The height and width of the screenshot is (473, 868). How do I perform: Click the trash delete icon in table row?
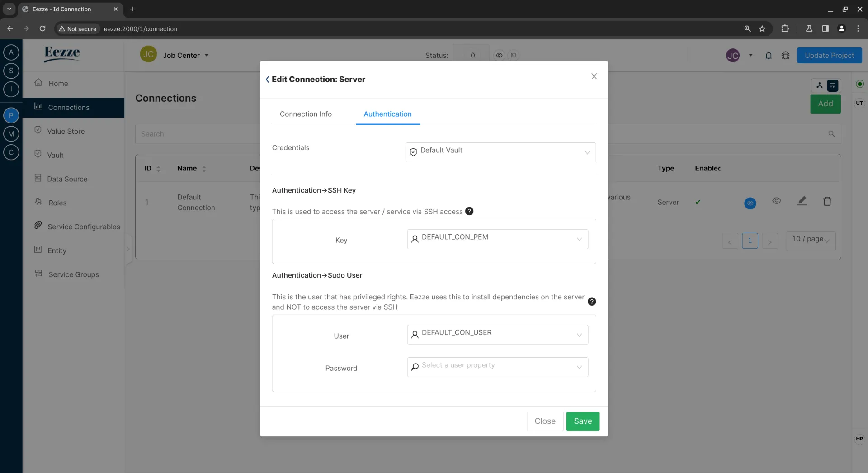coord(827,201)
